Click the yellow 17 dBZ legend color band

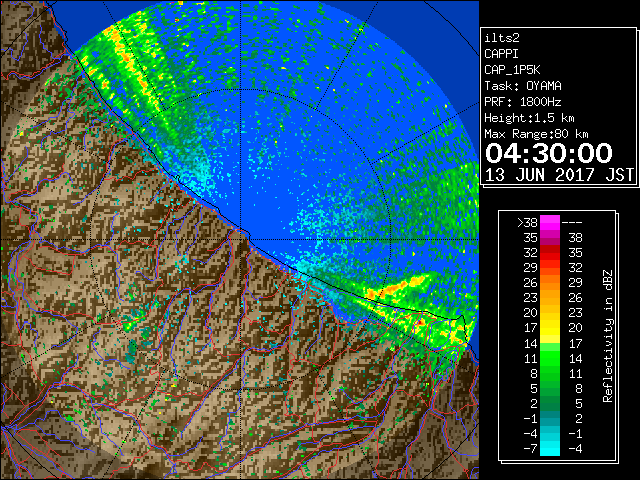coord(550,328)
